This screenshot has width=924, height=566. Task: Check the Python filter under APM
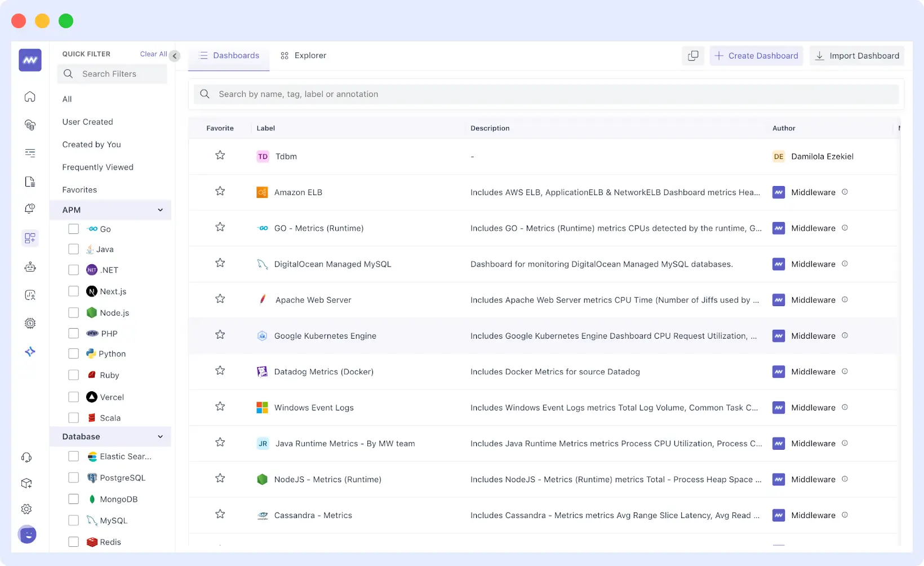point(73,353)
